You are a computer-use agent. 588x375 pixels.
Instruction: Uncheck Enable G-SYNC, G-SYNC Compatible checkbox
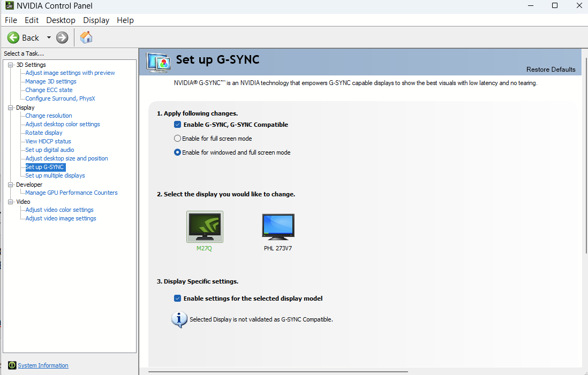tap(178, 125)
